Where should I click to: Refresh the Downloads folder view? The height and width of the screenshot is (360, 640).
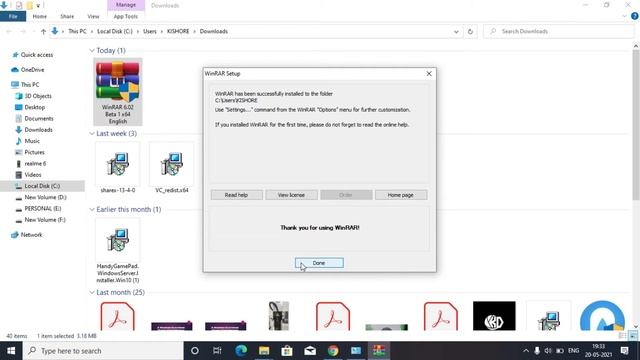tap(470, 31)
